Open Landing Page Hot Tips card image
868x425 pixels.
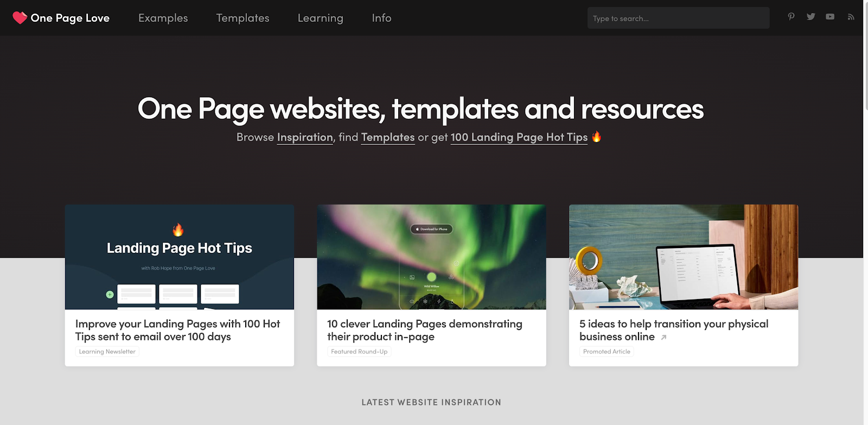coord(180,257)
